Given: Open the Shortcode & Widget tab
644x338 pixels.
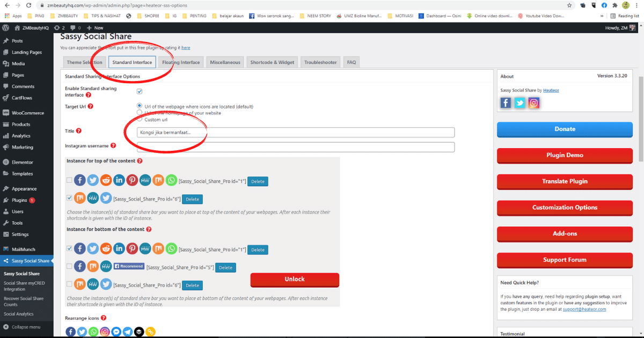Looking at the screenshot, I should pyautogui.click(x=272, y=62).
